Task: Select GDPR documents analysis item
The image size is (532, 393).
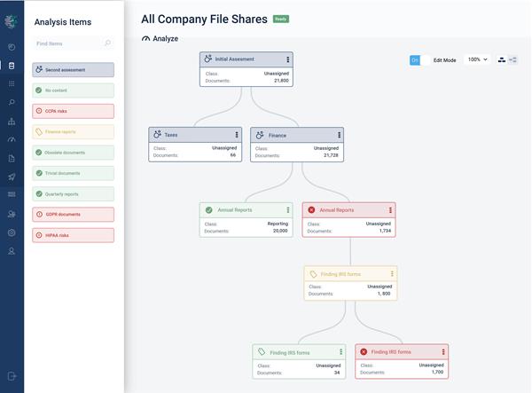Action: [x=74, y=214]
